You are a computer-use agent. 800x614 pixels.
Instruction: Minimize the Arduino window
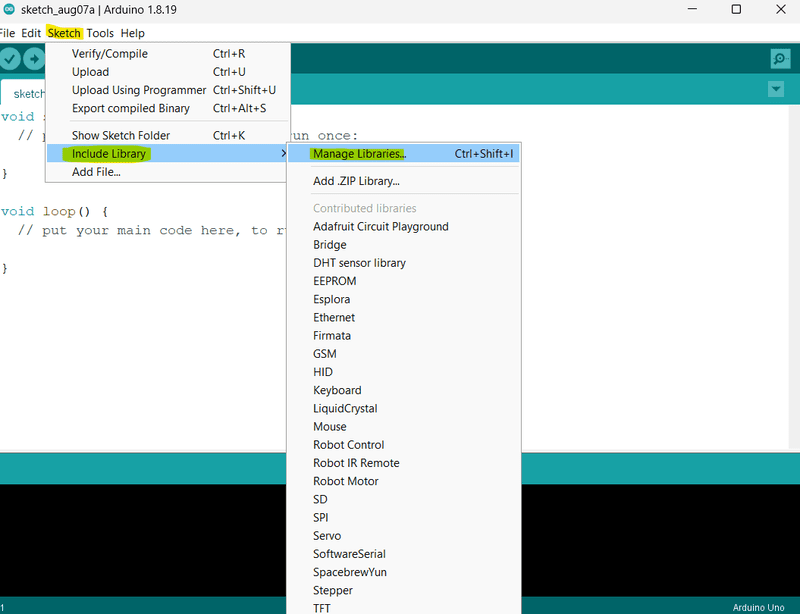[692, 9]
